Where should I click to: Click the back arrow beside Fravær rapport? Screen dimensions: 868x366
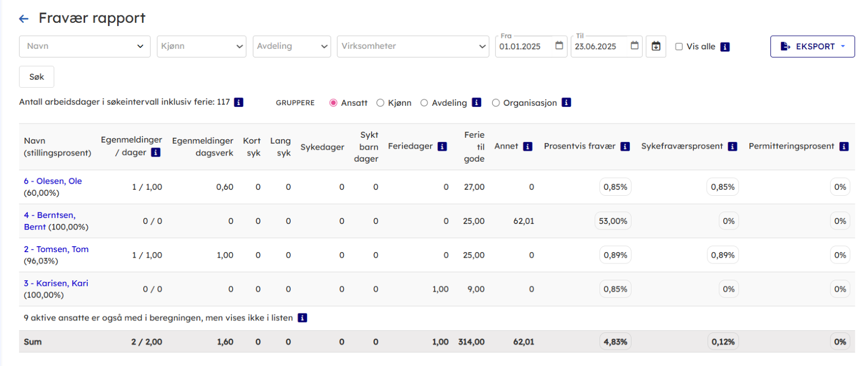[23, 19]
